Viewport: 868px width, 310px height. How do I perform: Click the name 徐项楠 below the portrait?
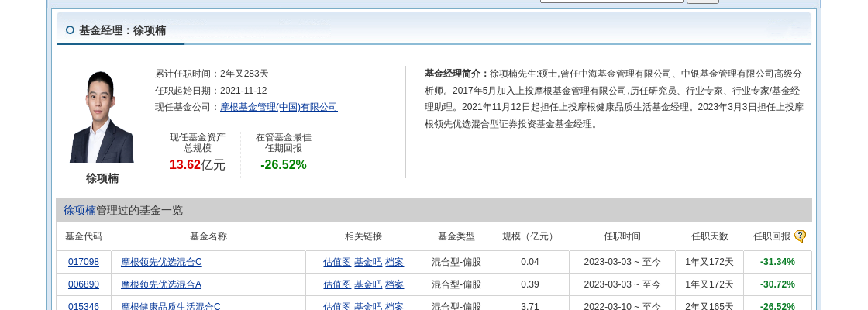(x=102, y=178)
